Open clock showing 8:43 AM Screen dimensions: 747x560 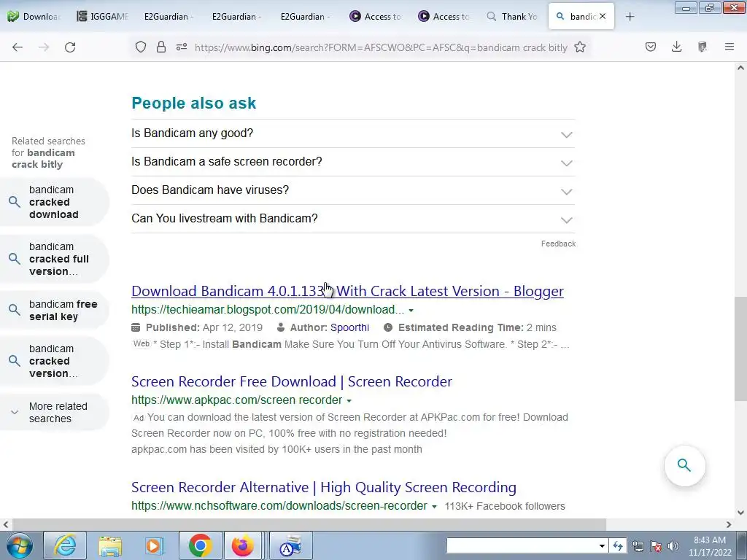coord(710,546)
